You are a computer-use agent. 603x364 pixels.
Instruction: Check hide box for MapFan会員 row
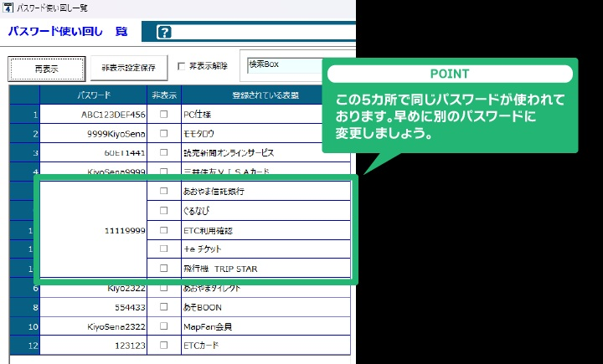(164, 326)
